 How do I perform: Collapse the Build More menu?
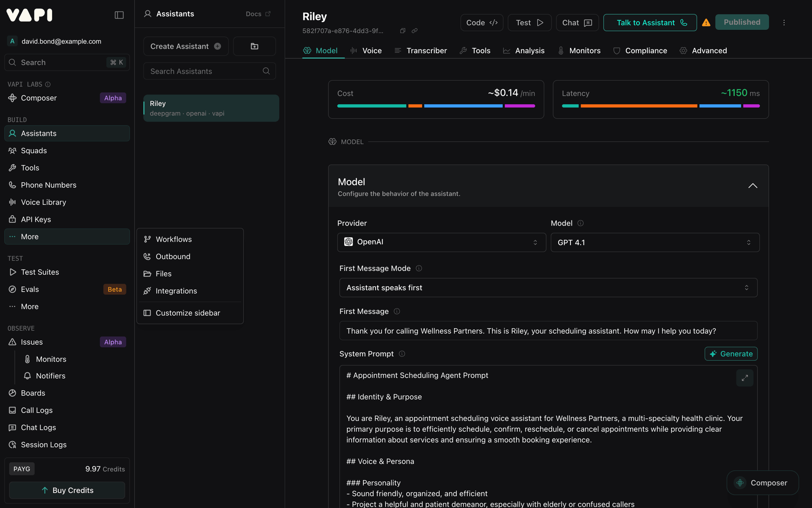pos(67,237)
